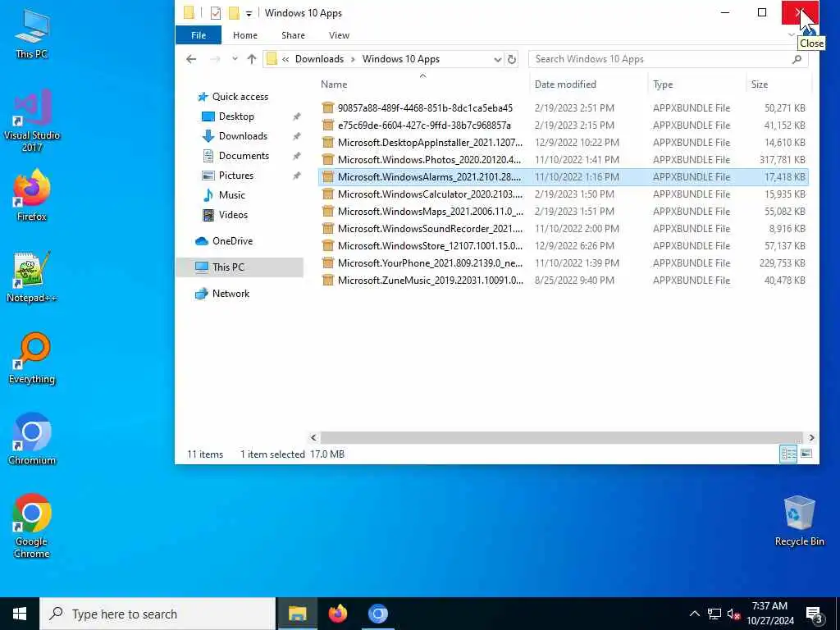Refresh the Windows 10 Apps folder
The width and height of the screenshot is (840, 630).
click(512, 59)
